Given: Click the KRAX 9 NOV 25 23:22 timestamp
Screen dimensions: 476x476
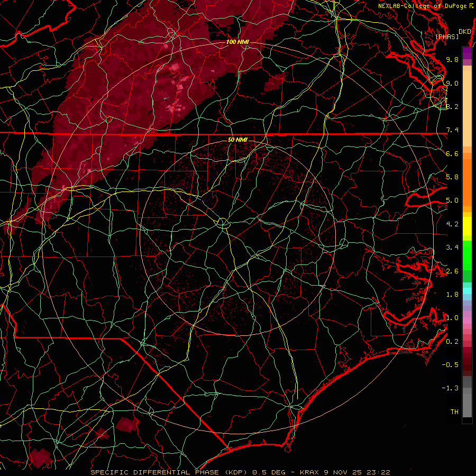Looking at the screenshot, I should 345,472.
